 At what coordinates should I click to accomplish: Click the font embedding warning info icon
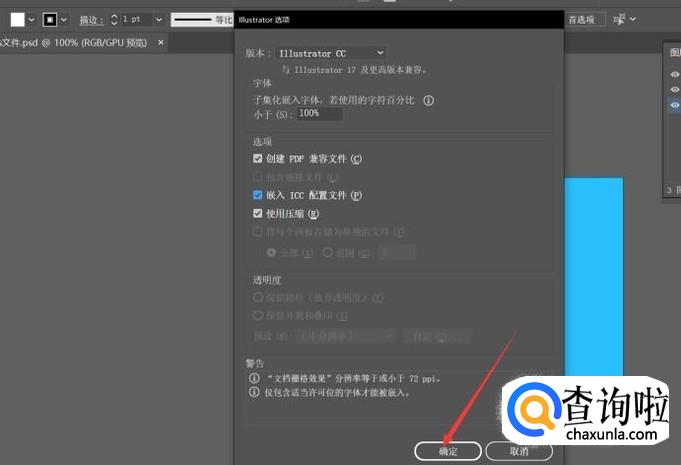coord(254,392)
